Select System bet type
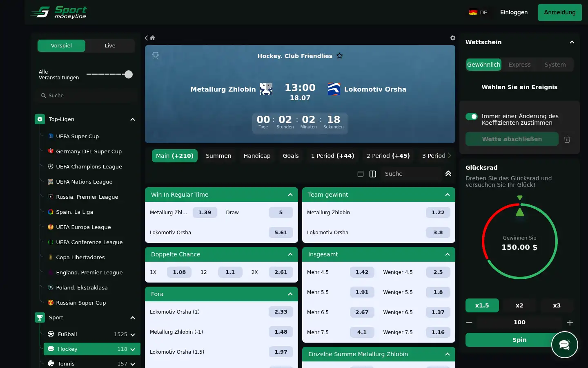 [x=555, y=65]
